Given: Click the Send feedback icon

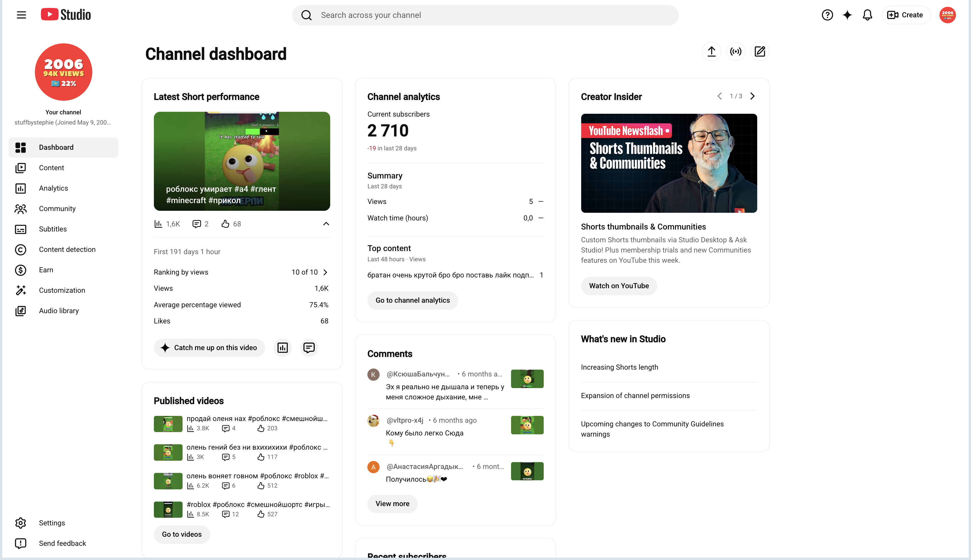Looking at the screenshot, I should 20,544.
